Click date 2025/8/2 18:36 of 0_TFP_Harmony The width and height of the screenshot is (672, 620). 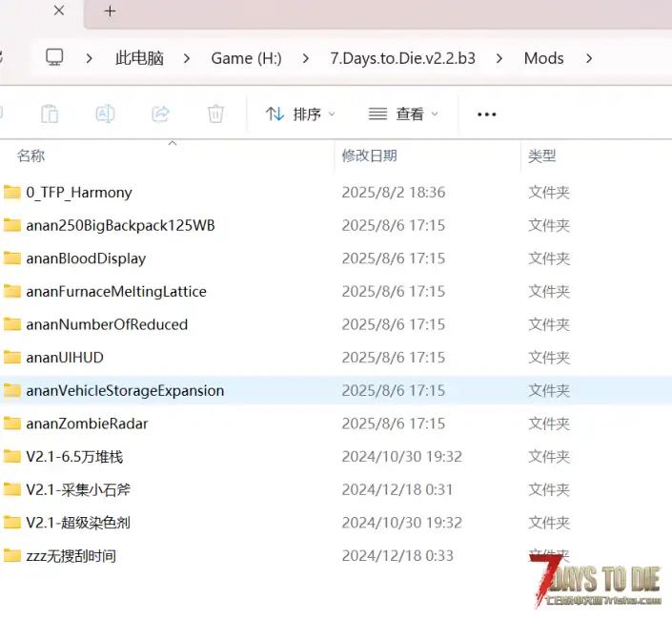(394, 193)
